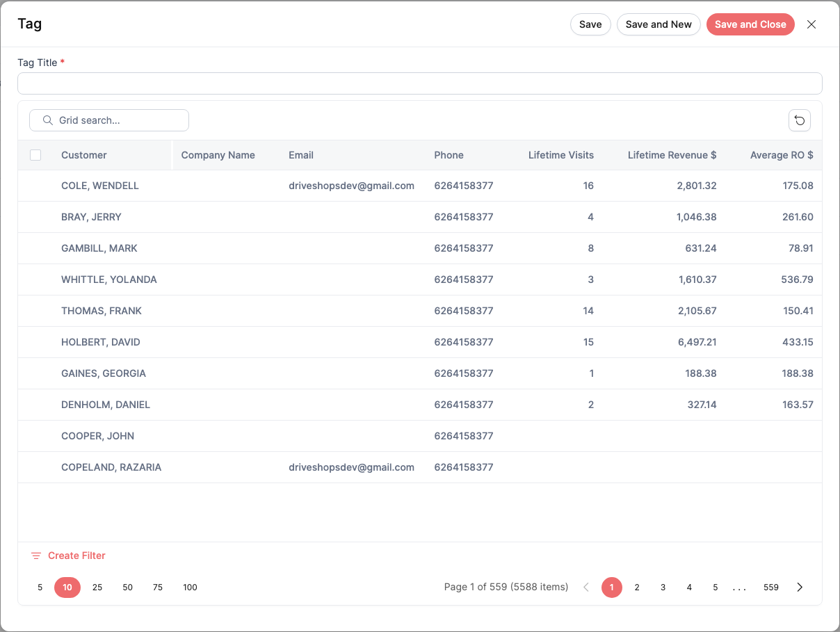840x632 pixels.
Task: Click average RO value 150.41
Action: pyautogui.click(x=798, y=311)
